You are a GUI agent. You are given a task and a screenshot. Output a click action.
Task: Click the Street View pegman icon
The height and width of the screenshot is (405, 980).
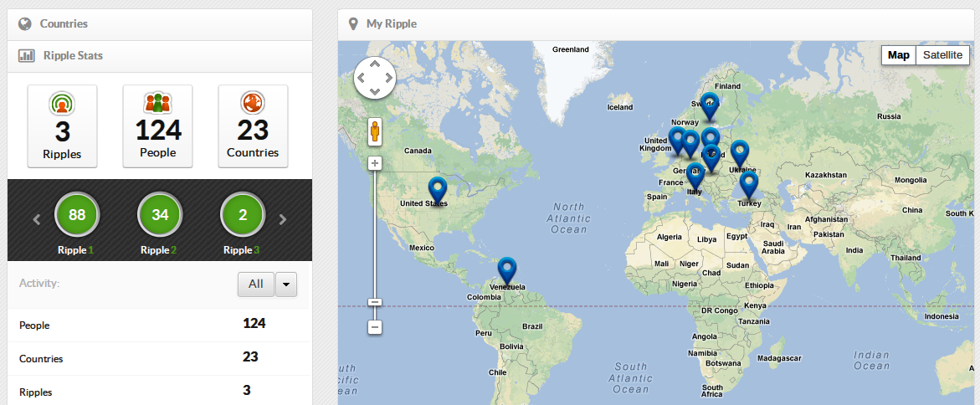point(374,131)
